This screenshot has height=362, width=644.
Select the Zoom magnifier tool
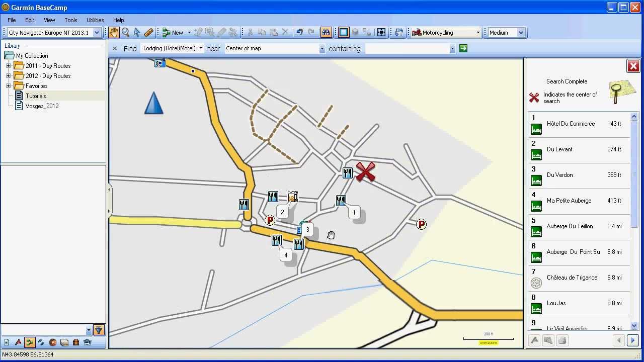point(126,33)
